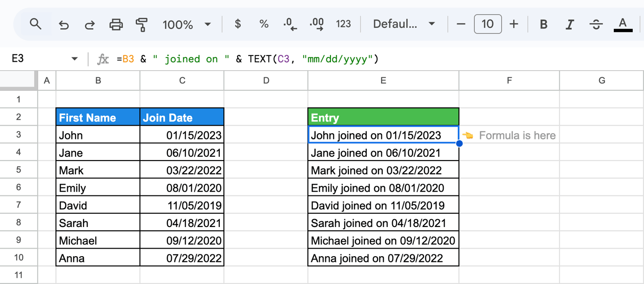Open the 123 more formats menu
This screenshot has height=284, width=644.
click(343, 24)
